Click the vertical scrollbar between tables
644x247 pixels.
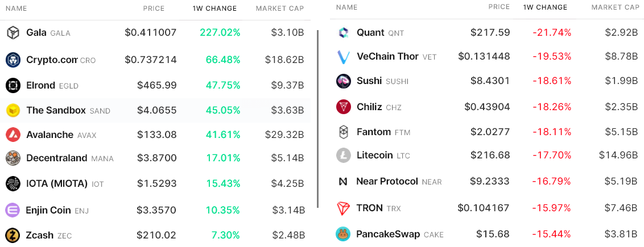318,119
